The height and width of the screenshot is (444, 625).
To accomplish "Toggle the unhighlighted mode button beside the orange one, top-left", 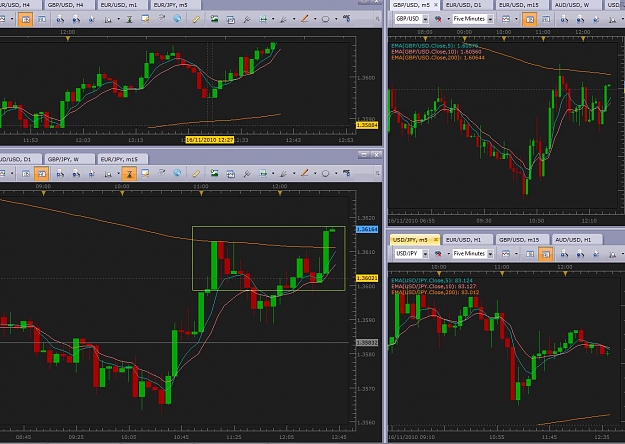I will point(42,19).
